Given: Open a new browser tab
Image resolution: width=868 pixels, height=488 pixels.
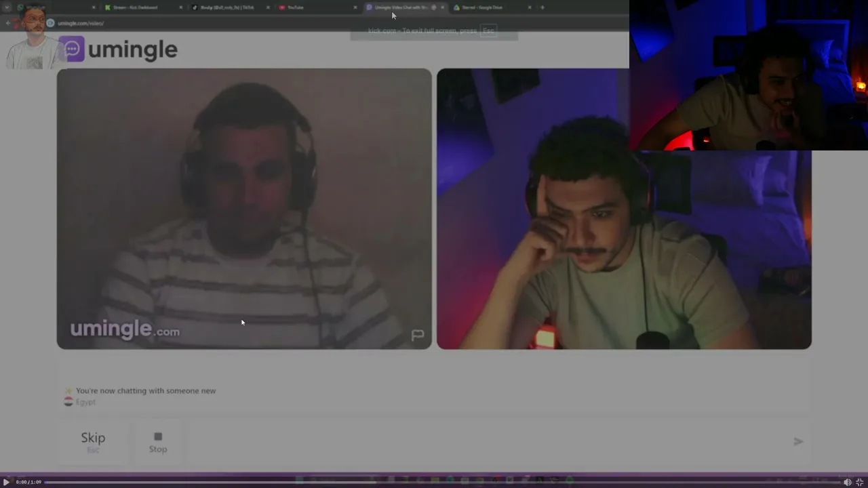Looking at the screenshot, I should point(542,7).
